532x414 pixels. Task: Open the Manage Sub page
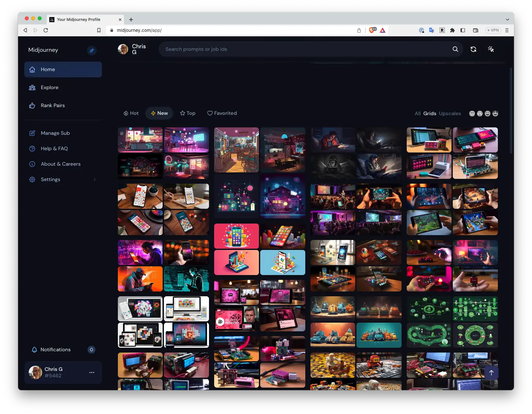(55, 133)
